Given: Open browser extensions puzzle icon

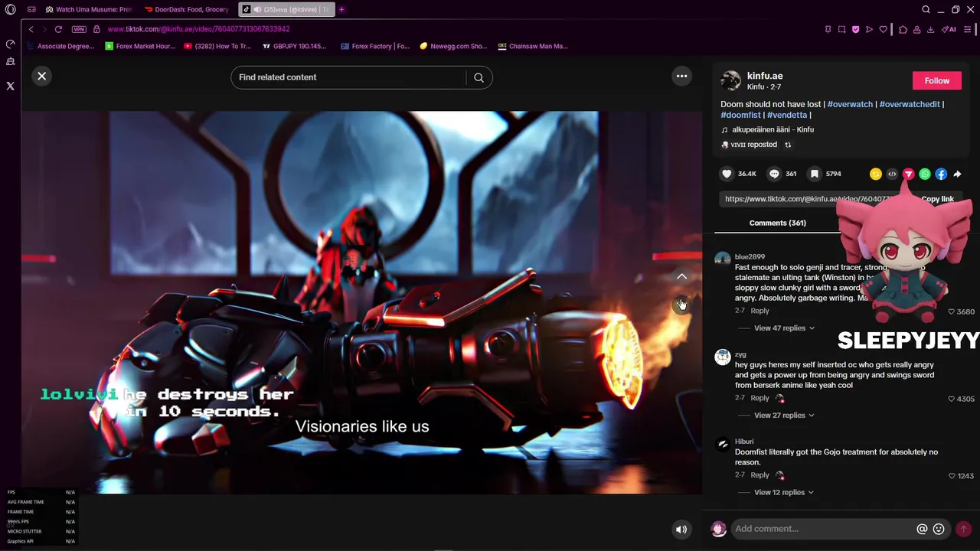Looking at the screenshot, I should click(903, 29).
